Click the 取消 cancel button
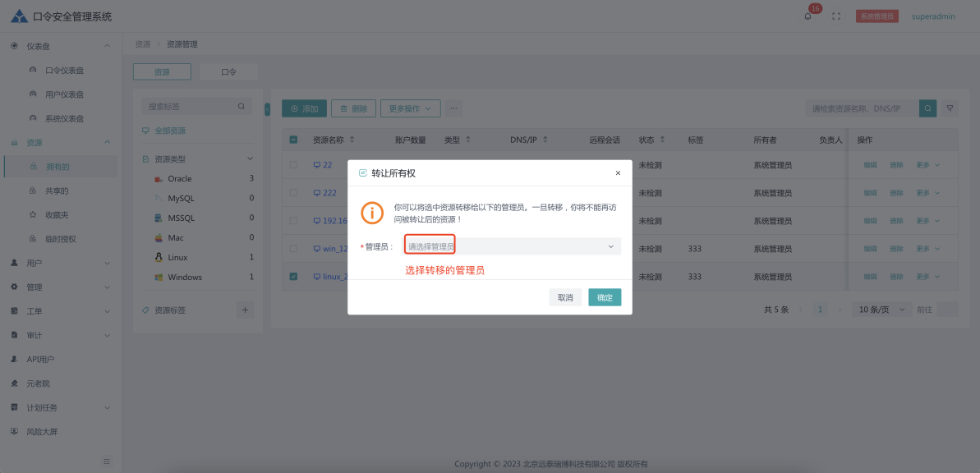Screen dimensions: 980x473 coord(565,297)
